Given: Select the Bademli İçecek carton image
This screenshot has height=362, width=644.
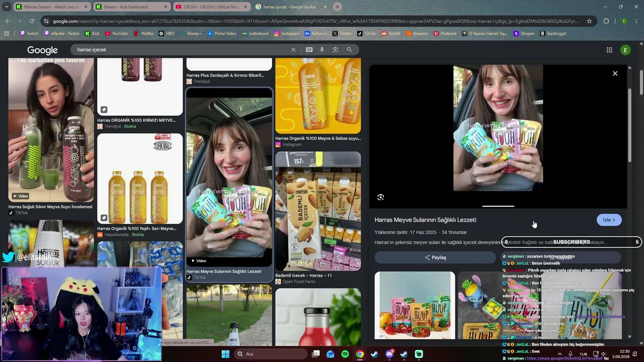Looking at the screenshot, I should (x=318, y=211).
